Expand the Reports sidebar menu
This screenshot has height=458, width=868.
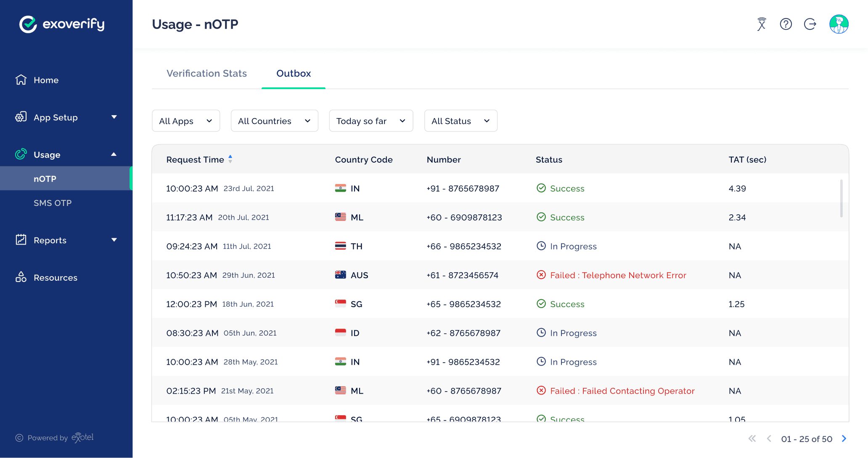pyautogui.click(x=114, y=240)
